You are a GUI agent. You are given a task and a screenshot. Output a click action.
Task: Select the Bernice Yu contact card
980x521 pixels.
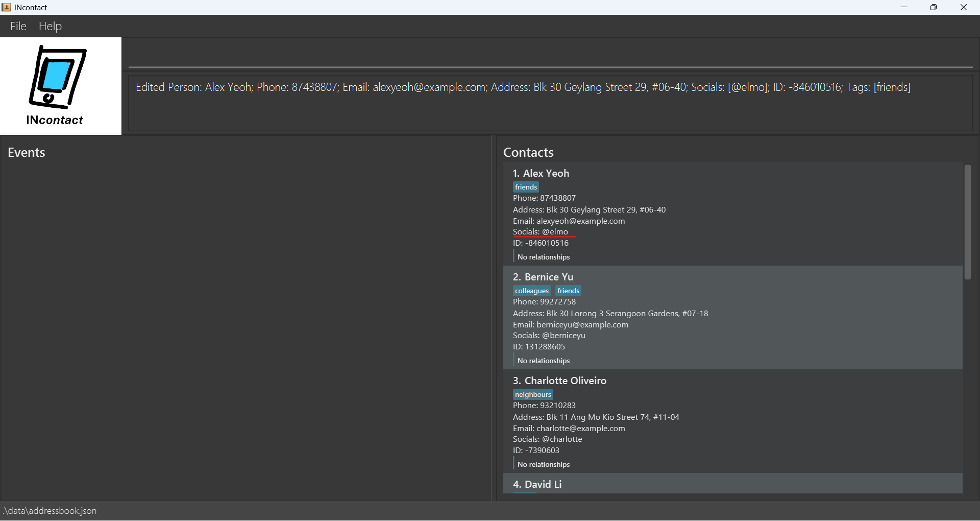click(x=732, y=317)
